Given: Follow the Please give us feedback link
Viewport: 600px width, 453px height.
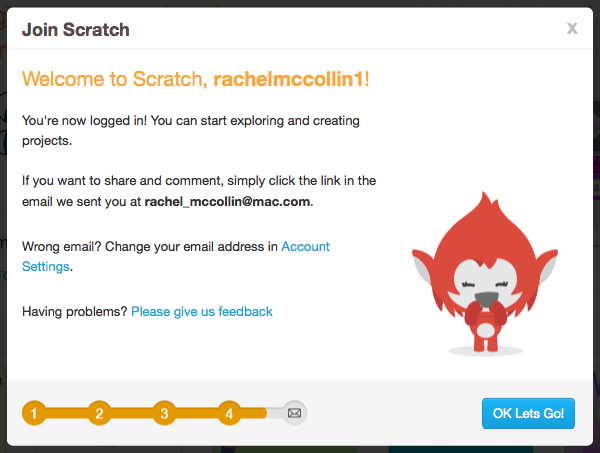Looking at the screenshot, I should [202, 312].
